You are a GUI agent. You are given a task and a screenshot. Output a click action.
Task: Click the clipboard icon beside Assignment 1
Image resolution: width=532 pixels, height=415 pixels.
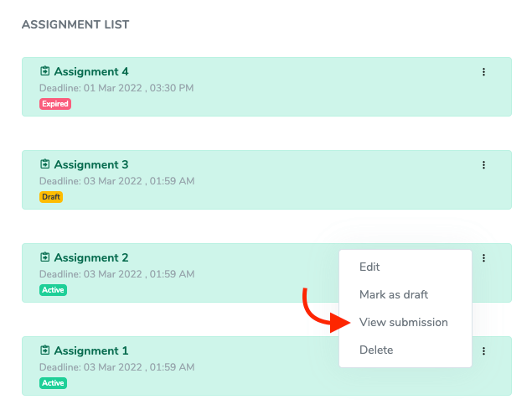[x=45, y=351]
